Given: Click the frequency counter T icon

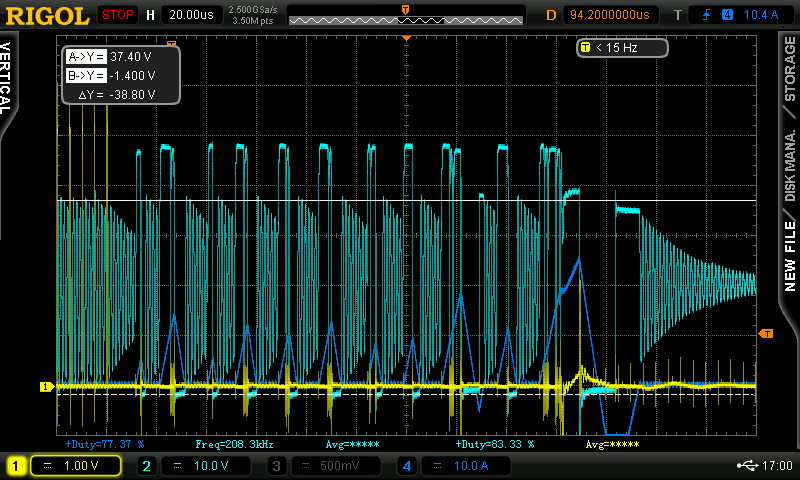Looking at the screenshot, I should [585, 47].
